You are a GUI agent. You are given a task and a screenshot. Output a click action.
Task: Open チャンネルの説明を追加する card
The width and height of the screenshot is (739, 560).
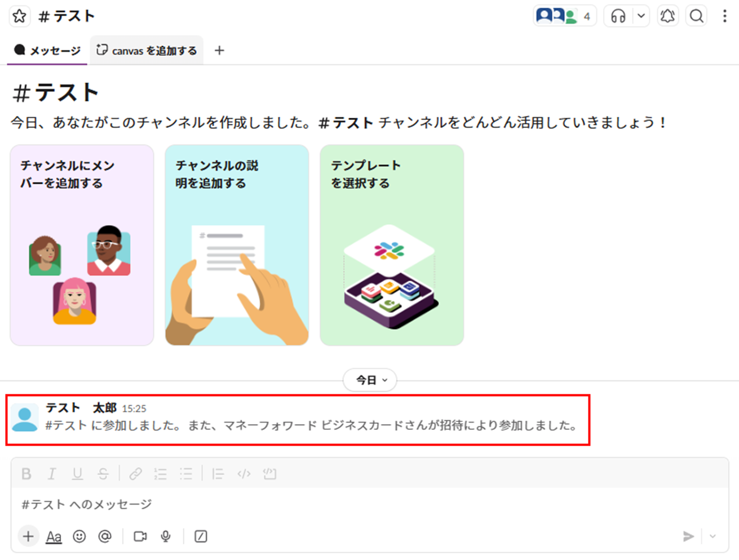point(237,245)
